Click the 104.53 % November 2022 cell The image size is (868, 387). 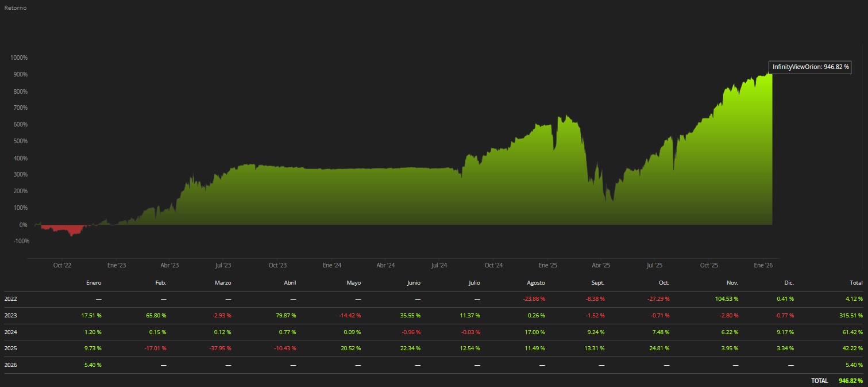click(726, 299)
